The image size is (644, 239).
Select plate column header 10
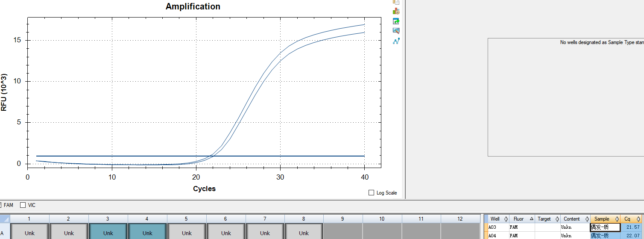tap(382, 219)
